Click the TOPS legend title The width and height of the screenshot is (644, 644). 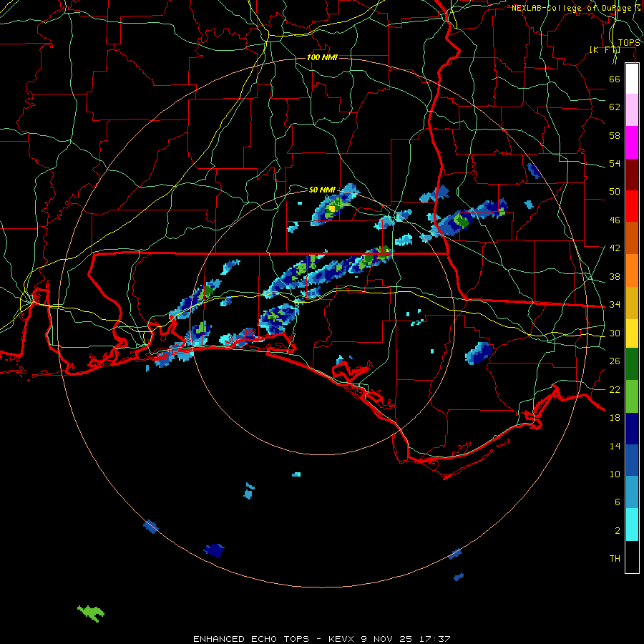[x=629, y=43]
